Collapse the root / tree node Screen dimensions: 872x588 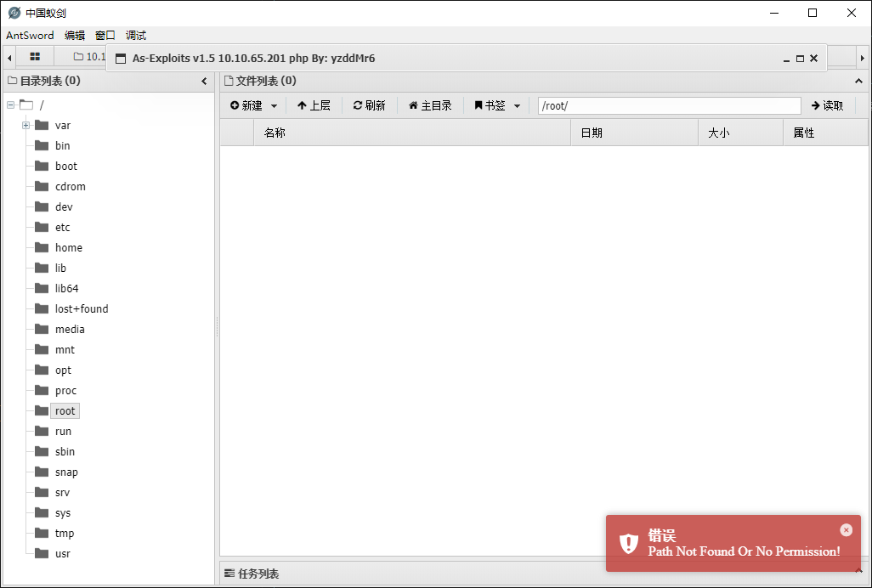click(x=10, y=105)
